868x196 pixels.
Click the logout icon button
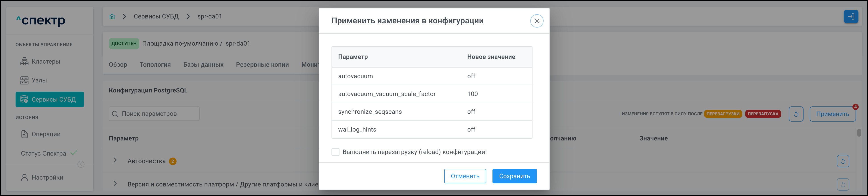point(850,16)
